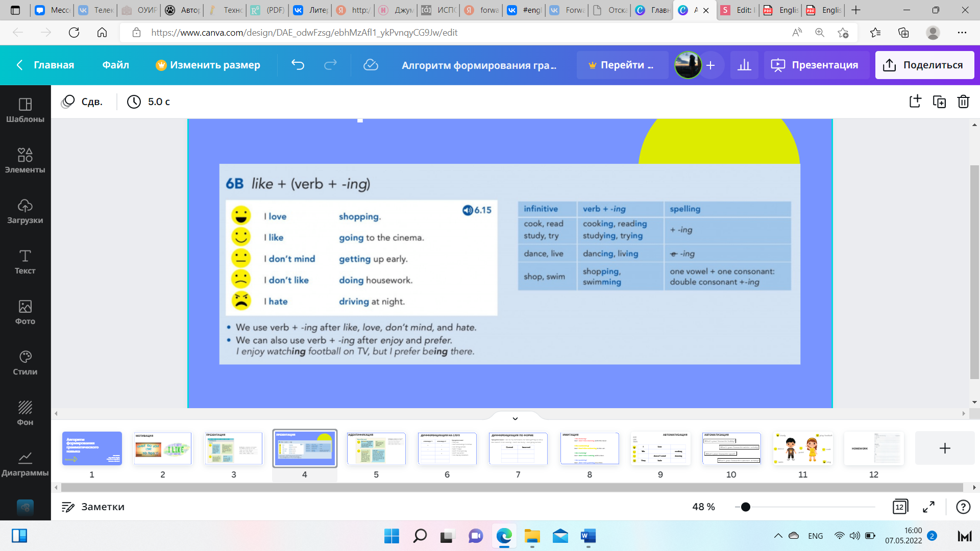
Task: Delete page using trash icon
Action: pos(963,102)
